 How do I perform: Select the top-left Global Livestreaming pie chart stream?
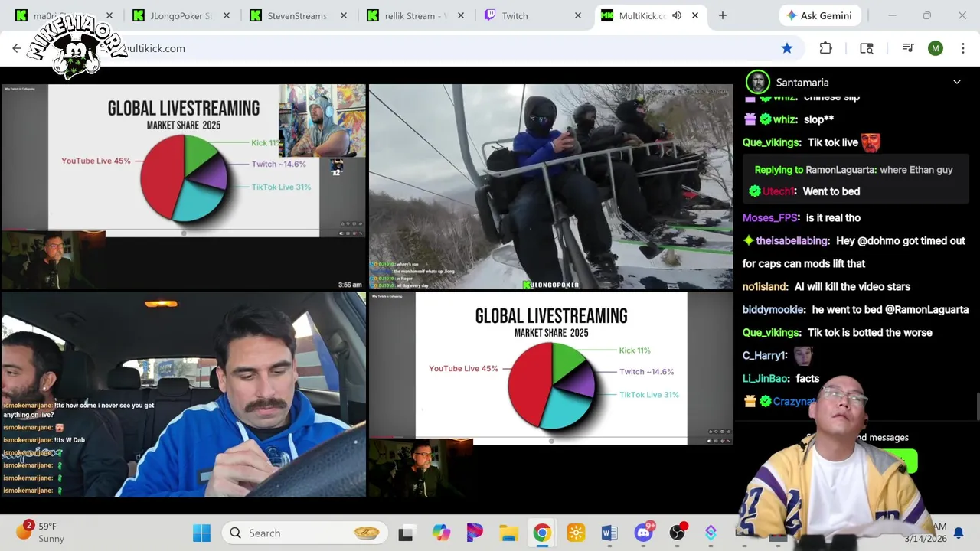pos(184,187)
